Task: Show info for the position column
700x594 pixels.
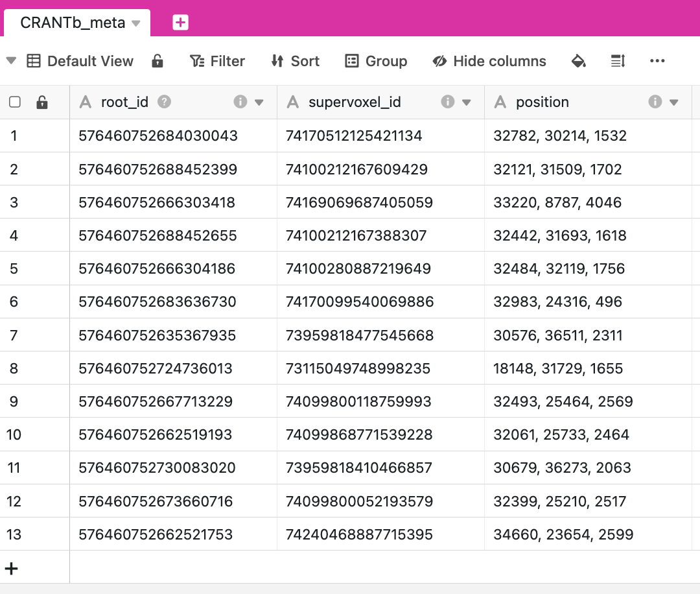Action: (655, 102)
